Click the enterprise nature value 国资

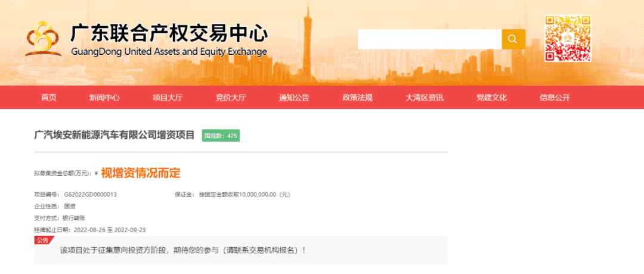pos(70,206)
